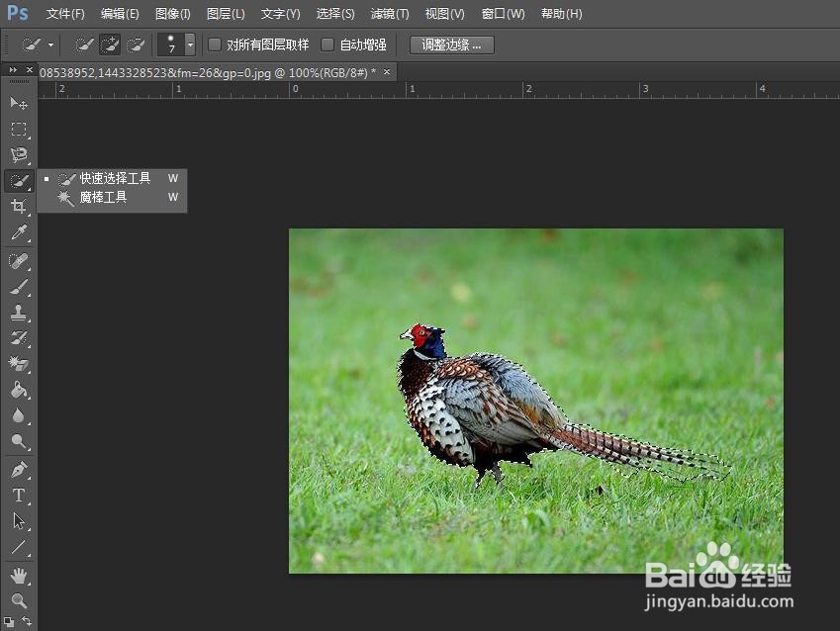Select the History Brush tool
The image size is (840, 631).
19,338
